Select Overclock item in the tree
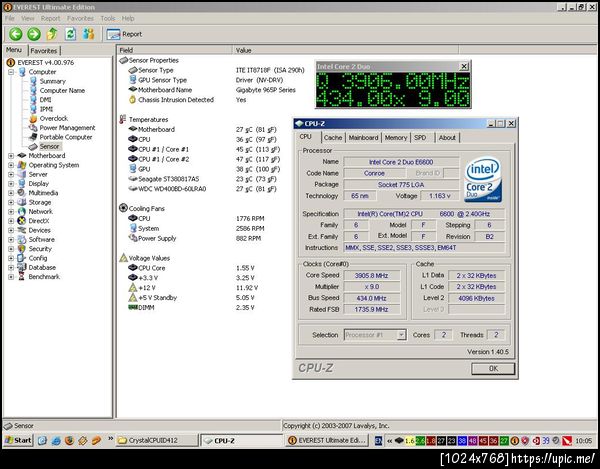This screenshot has height=469, width=600. 53,118
